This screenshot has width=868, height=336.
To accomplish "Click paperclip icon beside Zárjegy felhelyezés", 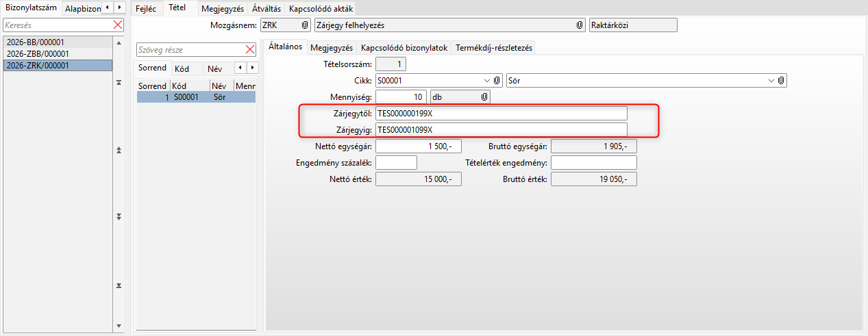I will (580, 25).
